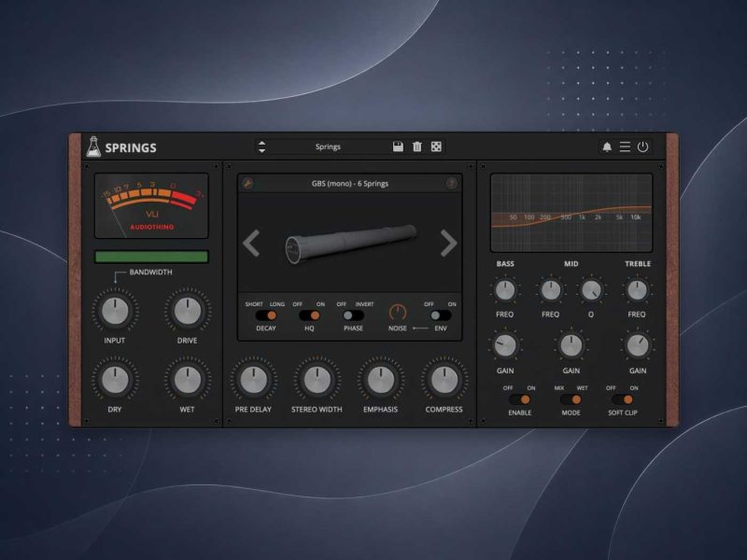Screen dimensions: 747x560
Task: Click the Pre Delay knob
Action: coord(253,380)
